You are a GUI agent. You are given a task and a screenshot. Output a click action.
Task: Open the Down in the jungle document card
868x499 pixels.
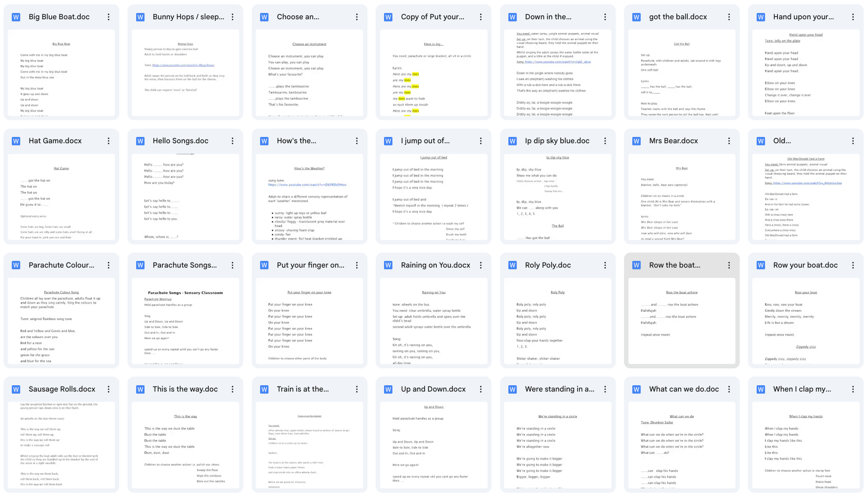[557, 73]
